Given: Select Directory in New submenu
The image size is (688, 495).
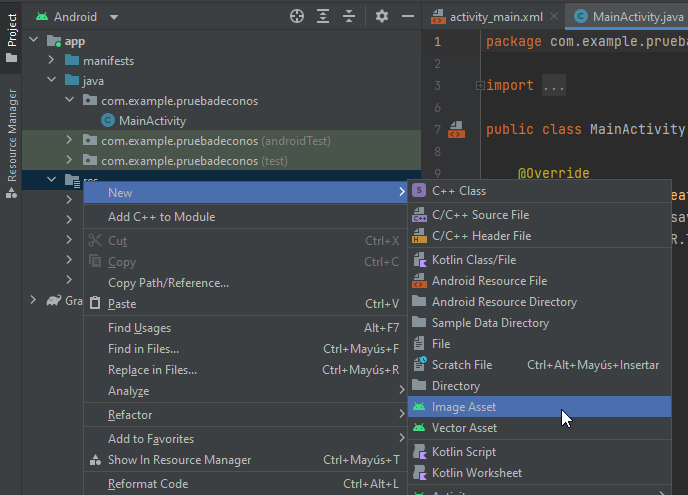Looking at the screenshot, I should pos(540,386).
